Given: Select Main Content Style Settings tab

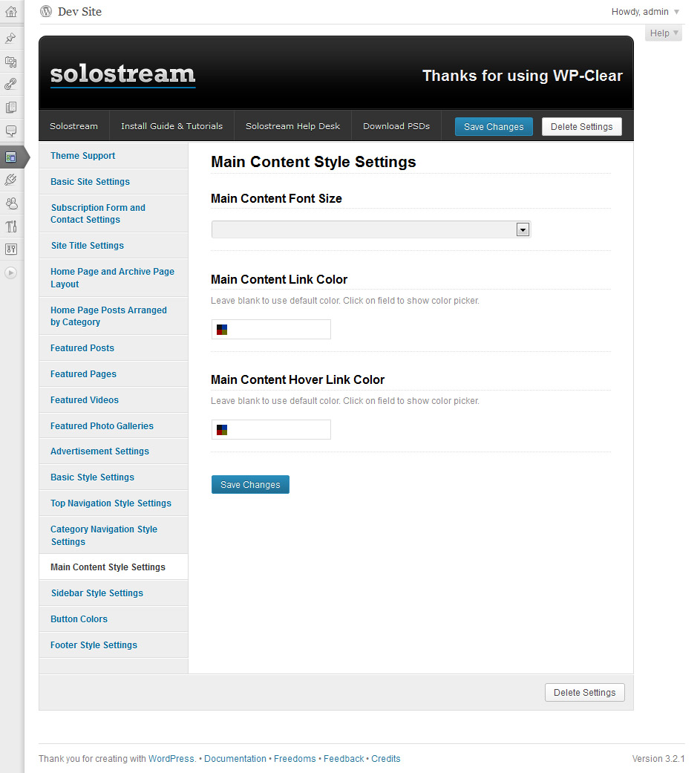Looking at the screenshot, I should point(114,567).
